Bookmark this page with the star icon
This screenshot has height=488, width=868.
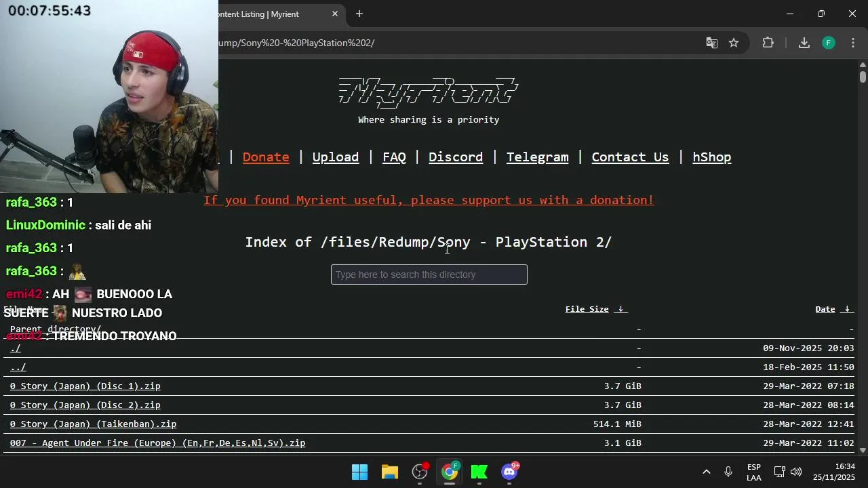click(x=734, y=43)
